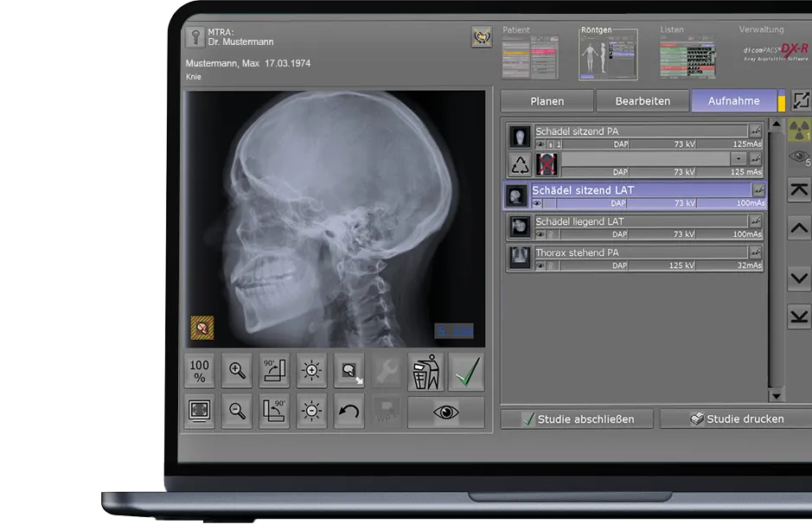This screenshot has width=812, height=524.
Task: Undo last change with the curved arrow
Action: pyautogui.click(x=348, y=411)
